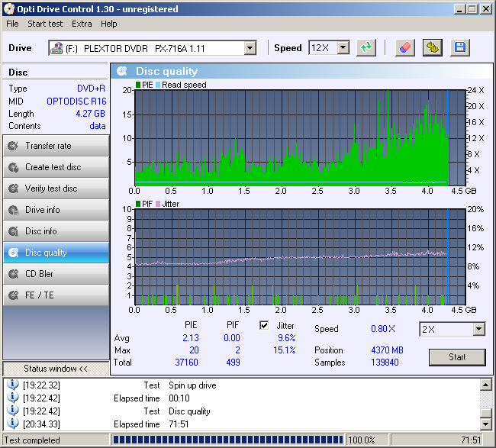The width and height of the screenshot is (496, 448).
Task: Collapse the Status window button
Action: tap(56, 369)
